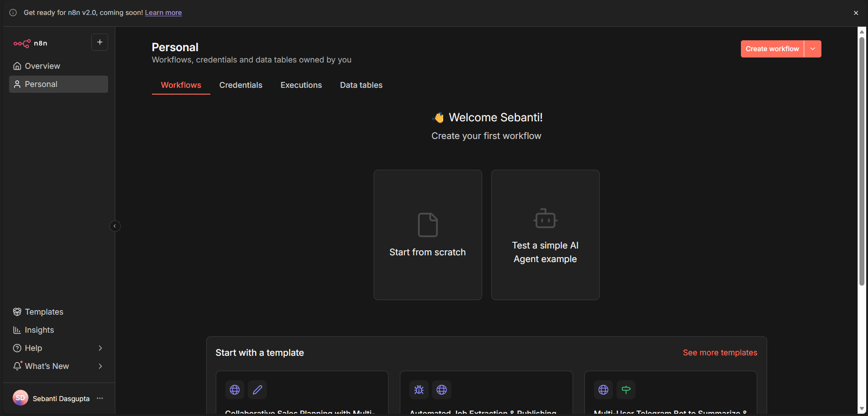This screenshot has width=868, height=416.
Task: Click the three-dot menu beside Sebanti Dasgupta
Action: click(x=100, y=398)
